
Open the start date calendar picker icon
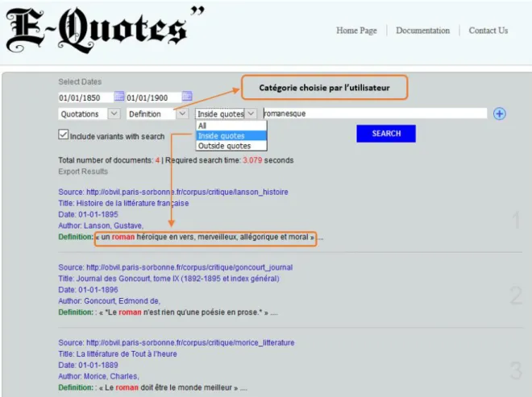pos(119,97)
